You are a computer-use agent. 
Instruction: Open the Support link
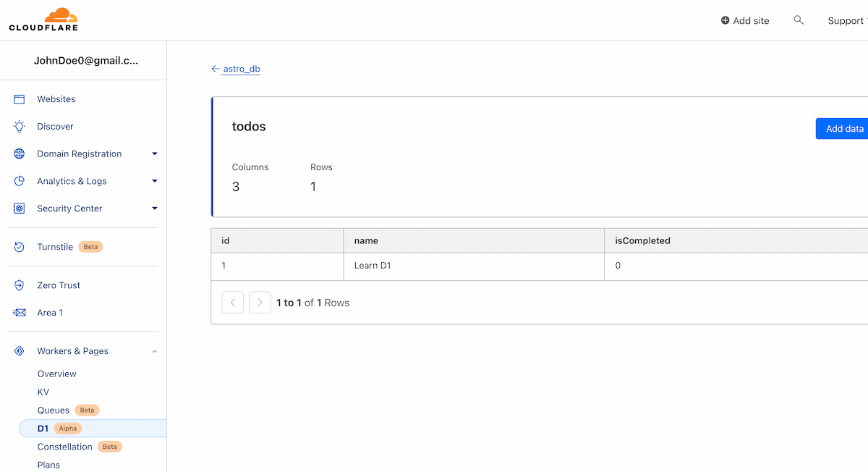(x=846, y=20)
